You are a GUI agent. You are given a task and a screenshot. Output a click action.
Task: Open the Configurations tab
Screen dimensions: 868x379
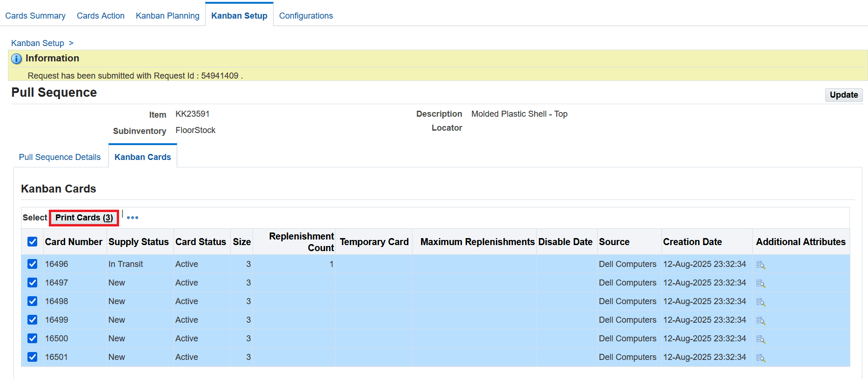pos(306,16)
